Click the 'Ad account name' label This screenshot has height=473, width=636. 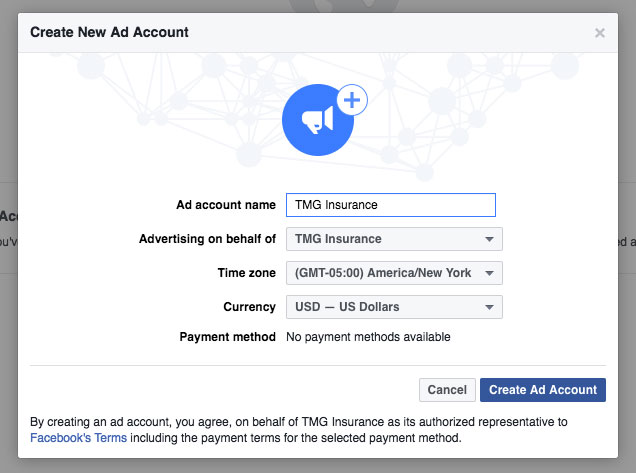226,205
